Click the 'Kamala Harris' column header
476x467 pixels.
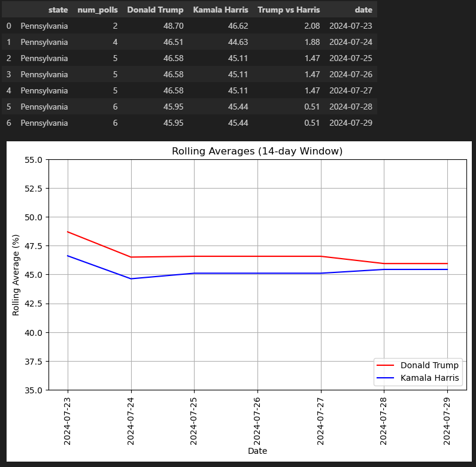point(220,10)
